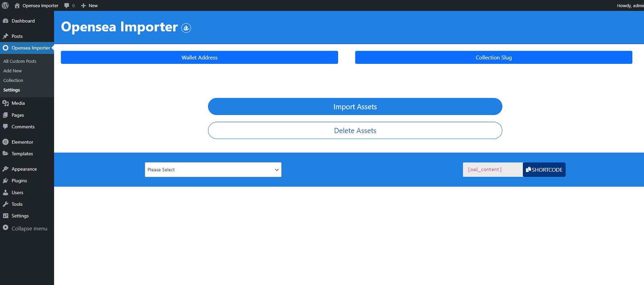Screen dimensions: 644x285
Task: Click the plus icon next to New
Action: pos(83,6)
